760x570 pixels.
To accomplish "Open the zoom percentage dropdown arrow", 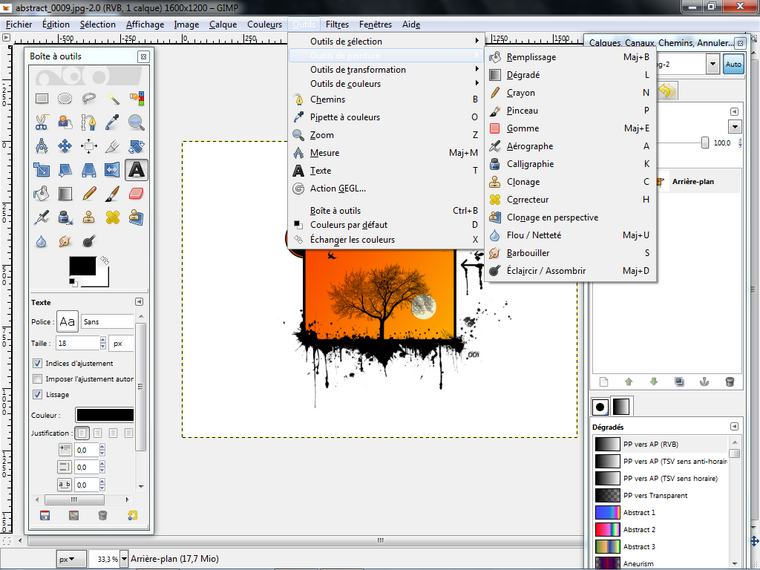I will [x=125, y=559].
